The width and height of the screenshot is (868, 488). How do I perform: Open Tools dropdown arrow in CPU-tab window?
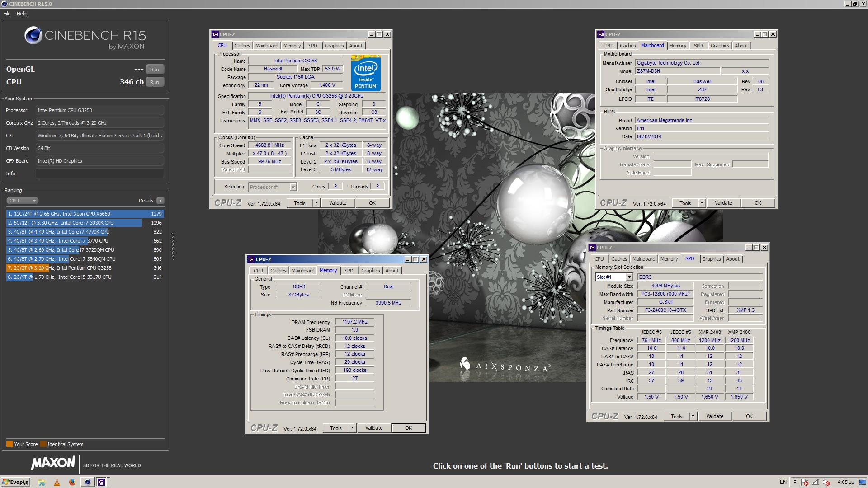pyautogui.click(x=316, y=203)
